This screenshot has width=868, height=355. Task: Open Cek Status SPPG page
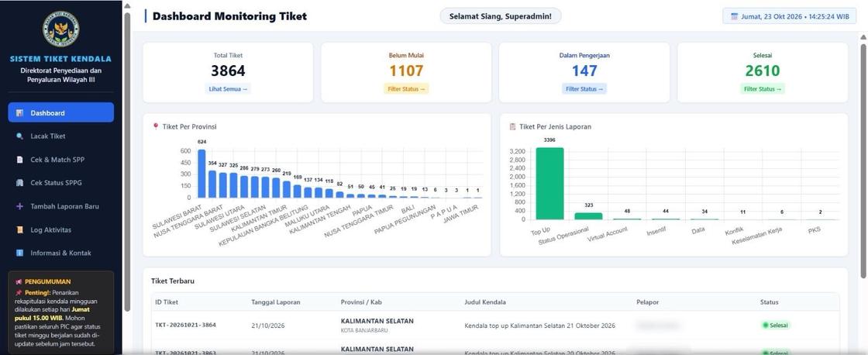61,183
